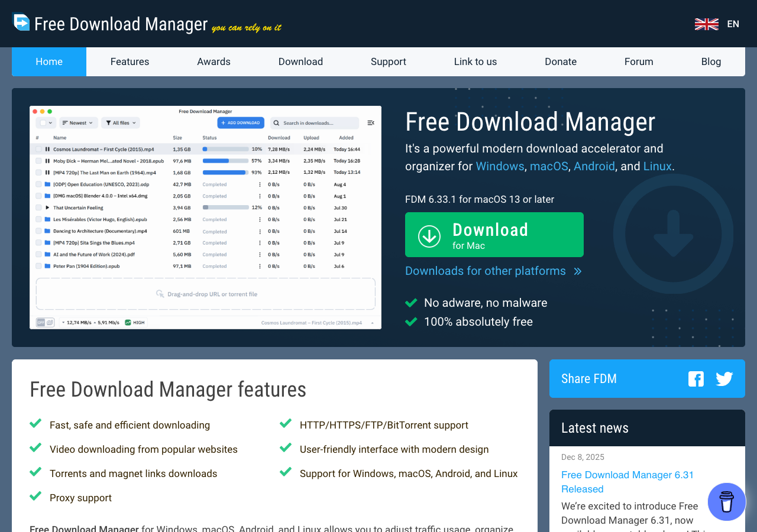Screen dimensions: 757x532
Task: Expand the That Uncertain Feeling torrent entry
Action: [x=47, y=207]
